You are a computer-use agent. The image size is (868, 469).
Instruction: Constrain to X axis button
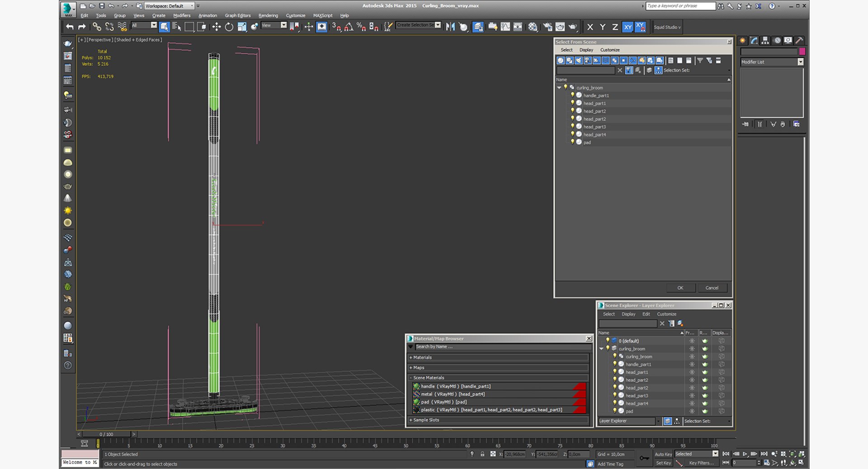tap(590, 27)
